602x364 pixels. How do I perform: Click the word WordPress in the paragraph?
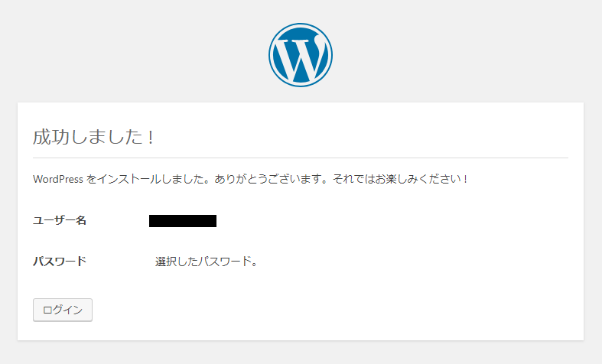point(58,179)
